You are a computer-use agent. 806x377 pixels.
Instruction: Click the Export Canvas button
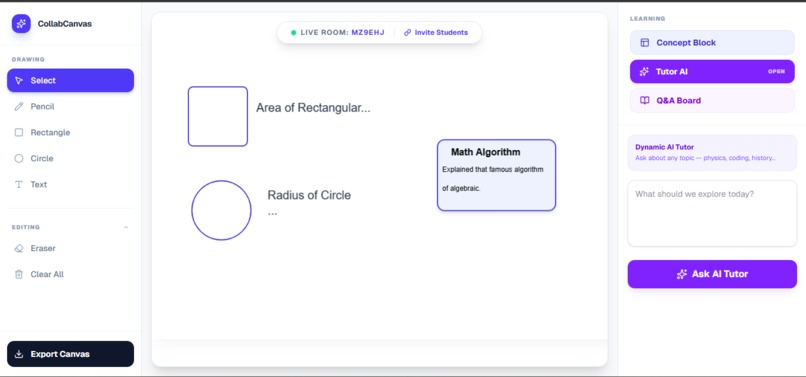pos(70,354)
